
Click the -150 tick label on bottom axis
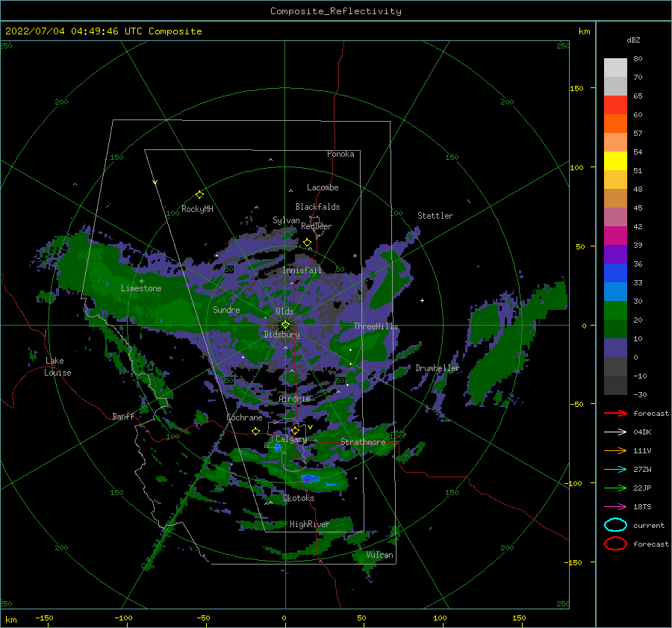tap(44, 618)
